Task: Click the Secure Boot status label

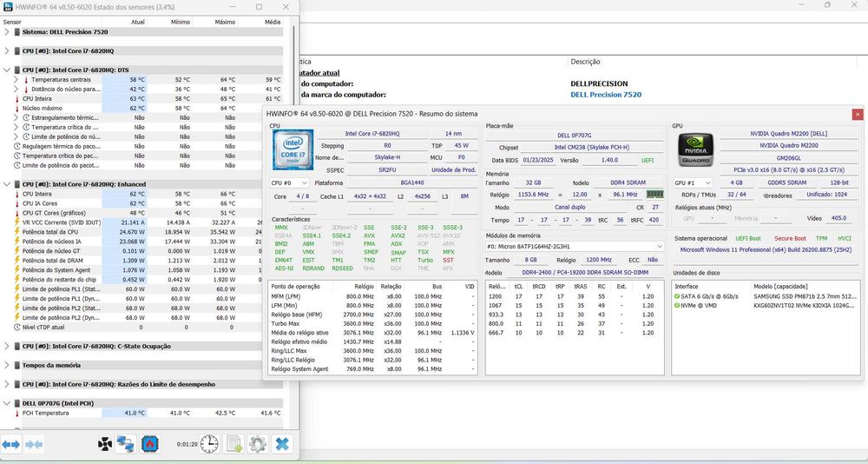Action: coord(790,238)
